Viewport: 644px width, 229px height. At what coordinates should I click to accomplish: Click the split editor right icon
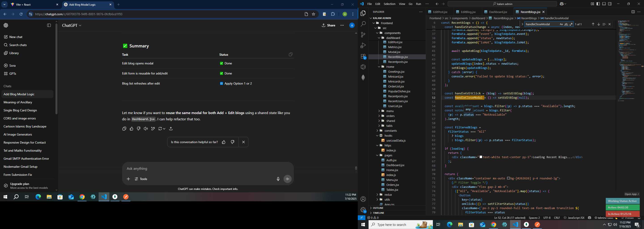pyautogui.click(x=633, y=12)
